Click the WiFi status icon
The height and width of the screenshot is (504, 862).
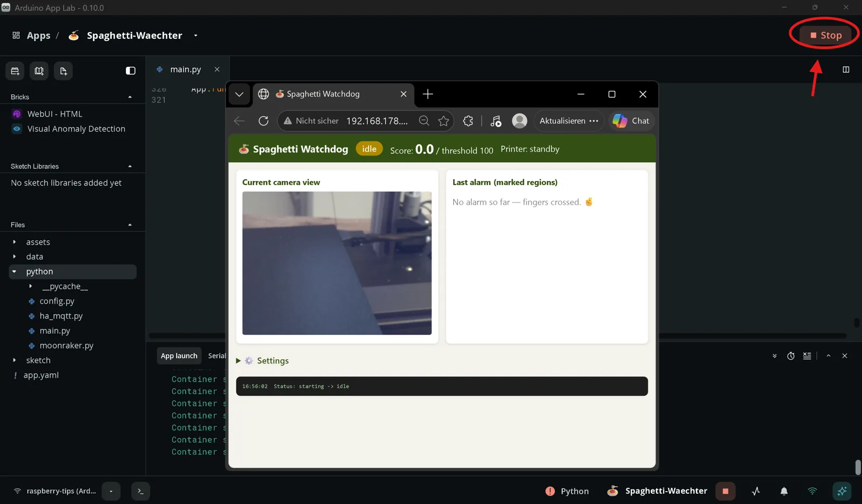(812, 491)
